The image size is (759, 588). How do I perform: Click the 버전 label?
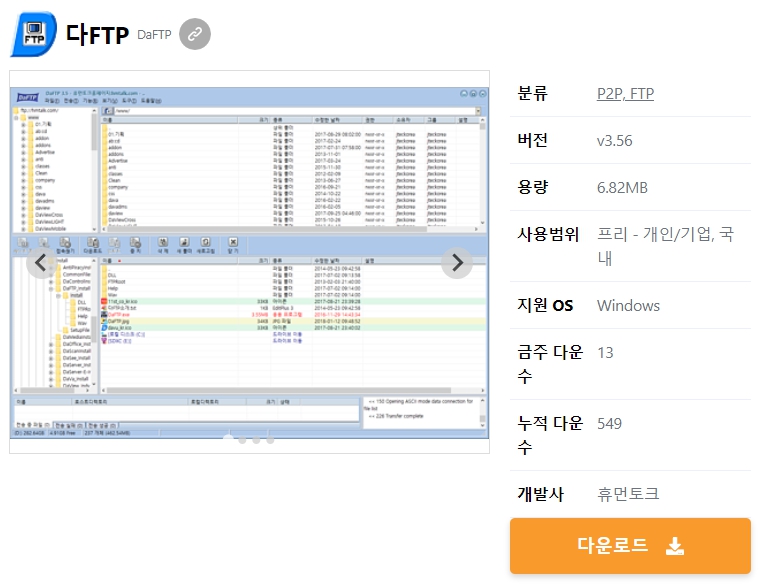[532, 140]
